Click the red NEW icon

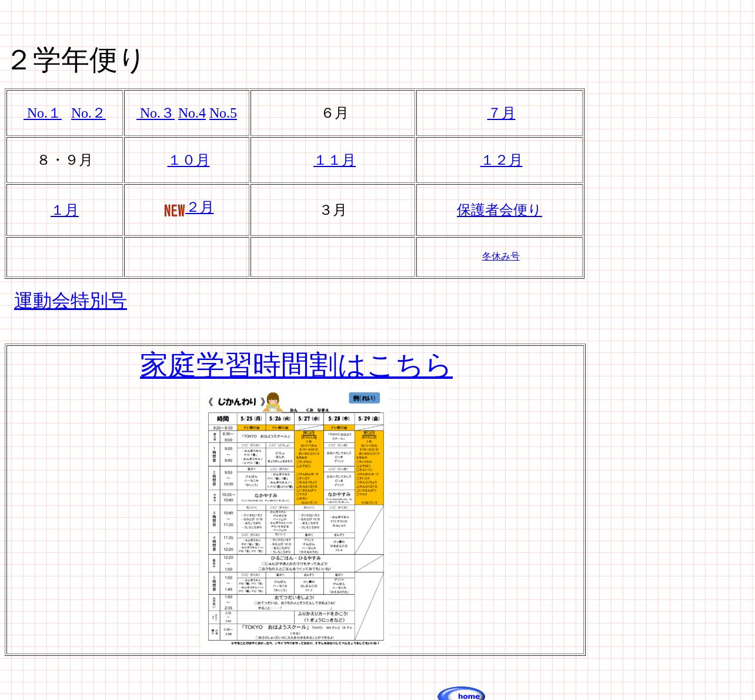click(x=174, y=211)
